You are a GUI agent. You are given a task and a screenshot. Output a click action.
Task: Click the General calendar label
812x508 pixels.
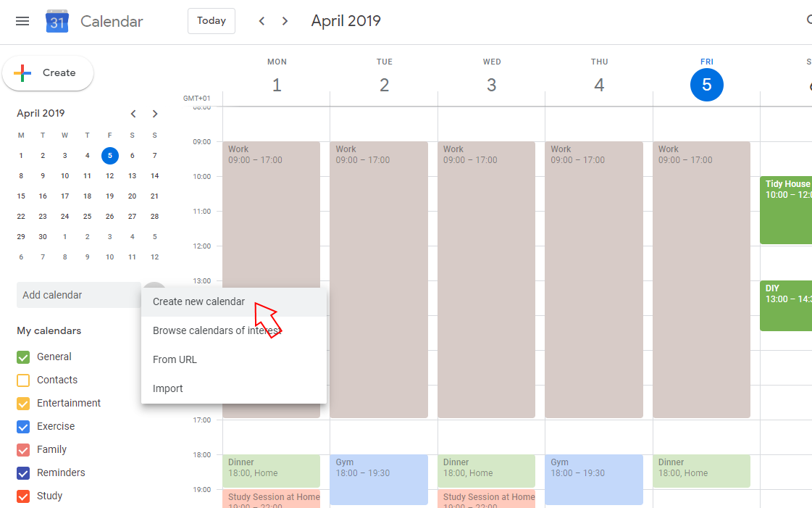(54, 357)
